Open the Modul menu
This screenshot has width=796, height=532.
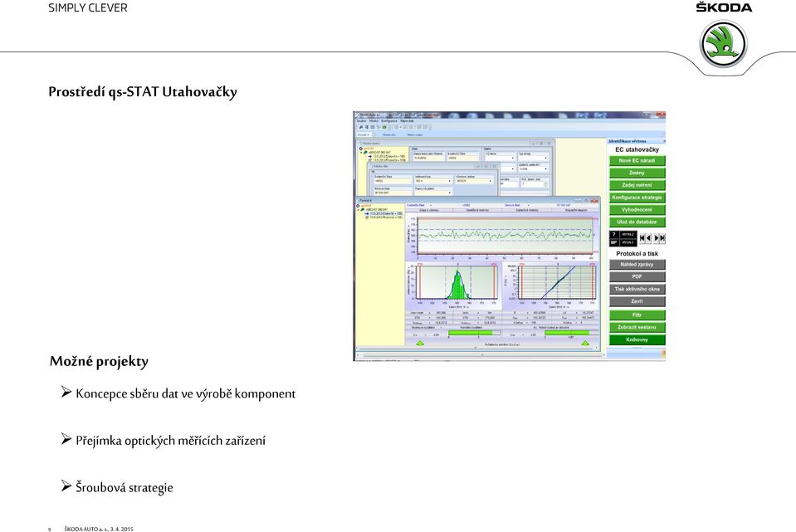[x=374, y=121]
